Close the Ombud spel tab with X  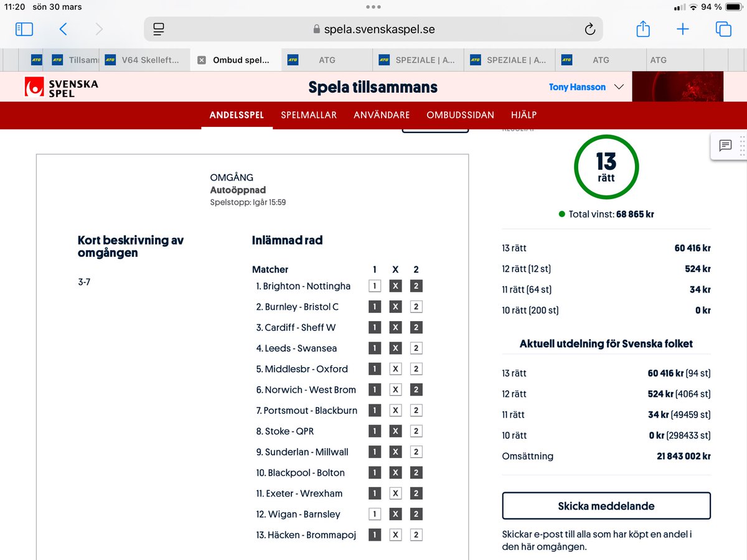coord(201,60)
